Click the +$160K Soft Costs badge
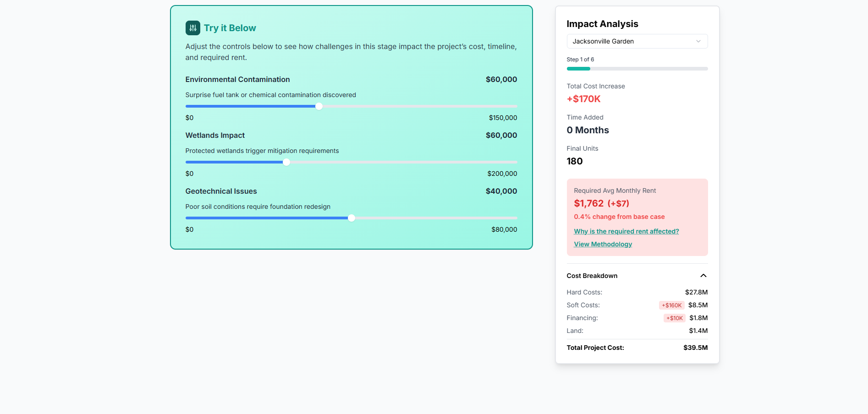The image size is (868, 414). [672, 305]
